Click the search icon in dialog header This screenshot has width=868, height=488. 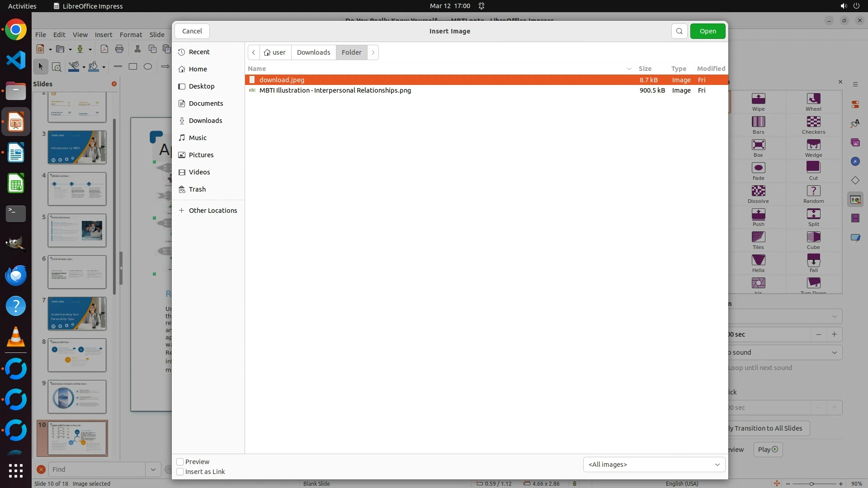pyautogui.click(x=679, y=31)
